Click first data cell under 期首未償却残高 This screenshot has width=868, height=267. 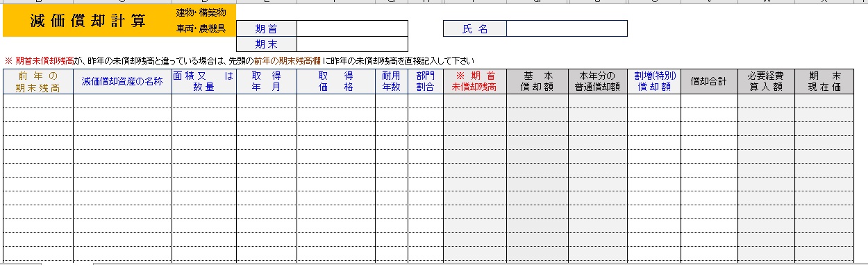(x=475, y=101)
